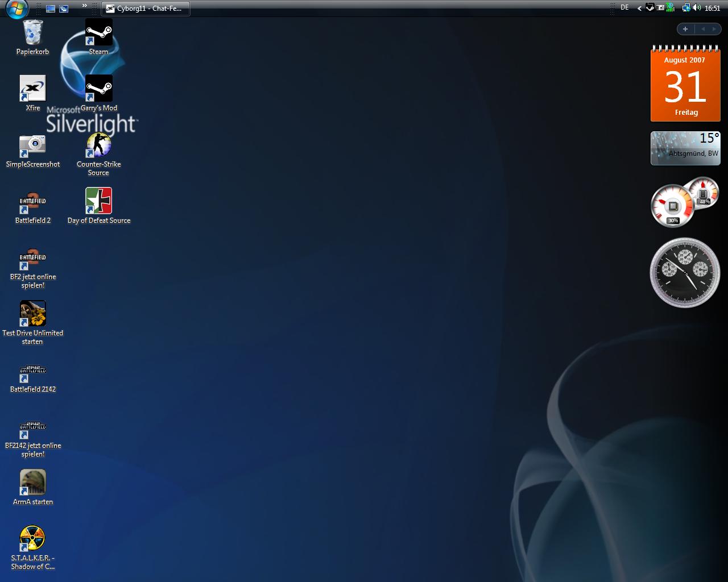Select the ArmA starten shortcut
Viewport: 728px width, 582px height.
[32, 488]
